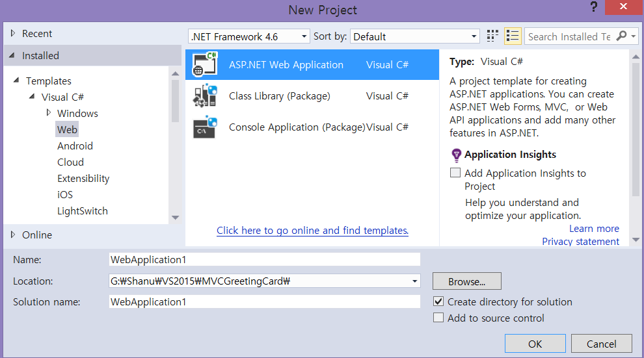Click the Browse... button
The height and width of the screenshot is (358, 644).
point(466,281)
